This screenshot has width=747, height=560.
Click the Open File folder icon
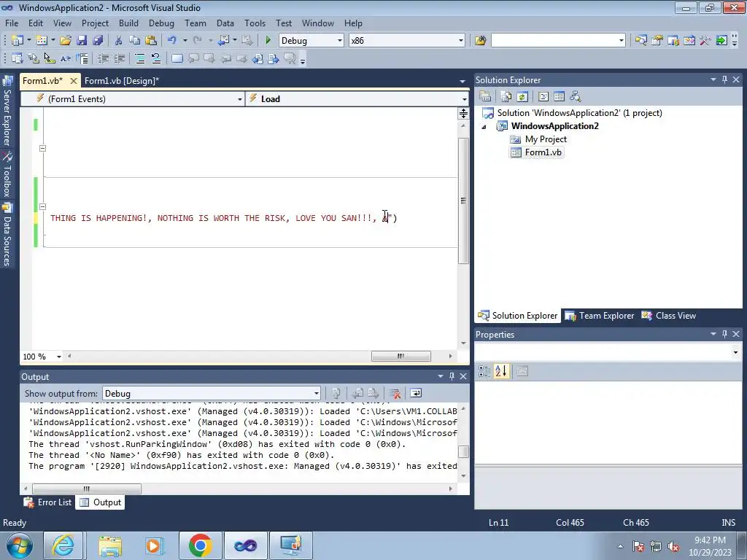pyautogui.click(x=65, y=41)
